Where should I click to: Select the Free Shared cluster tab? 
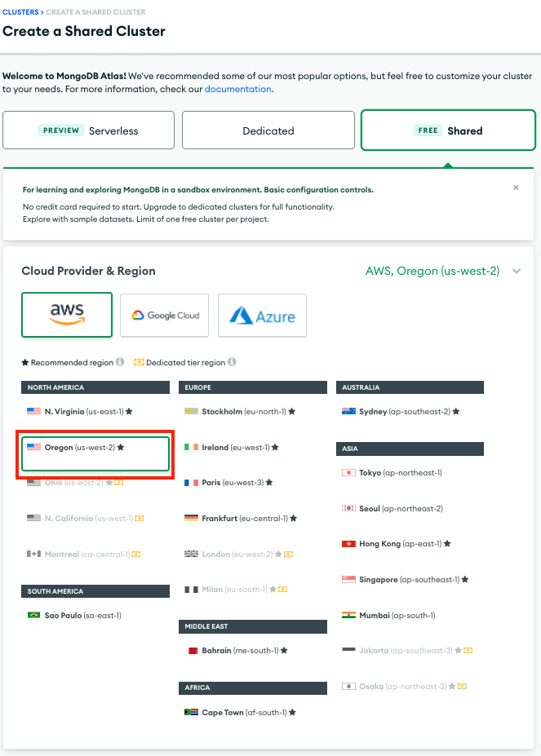pos(448,130)
